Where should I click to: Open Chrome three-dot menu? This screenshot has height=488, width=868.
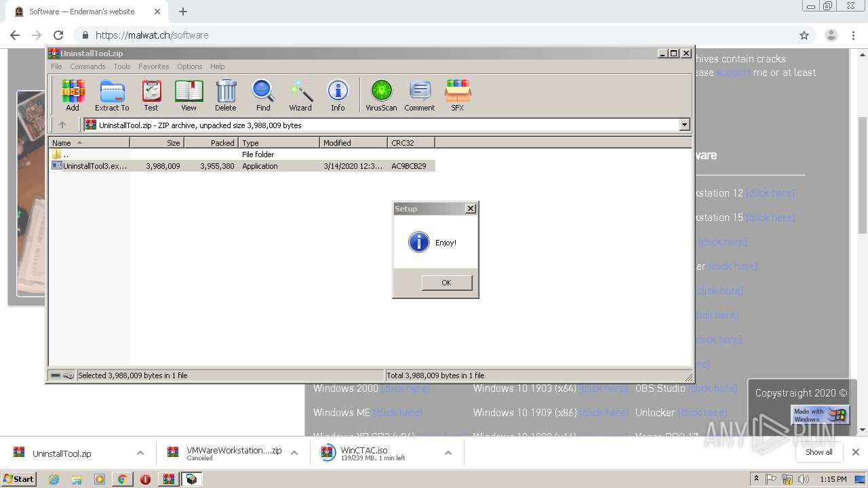853,35
